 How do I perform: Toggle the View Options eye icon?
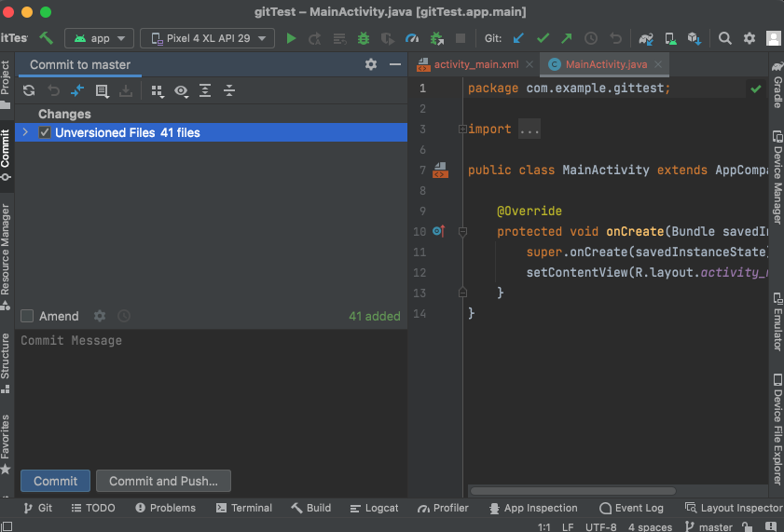(x=181, y=91)
